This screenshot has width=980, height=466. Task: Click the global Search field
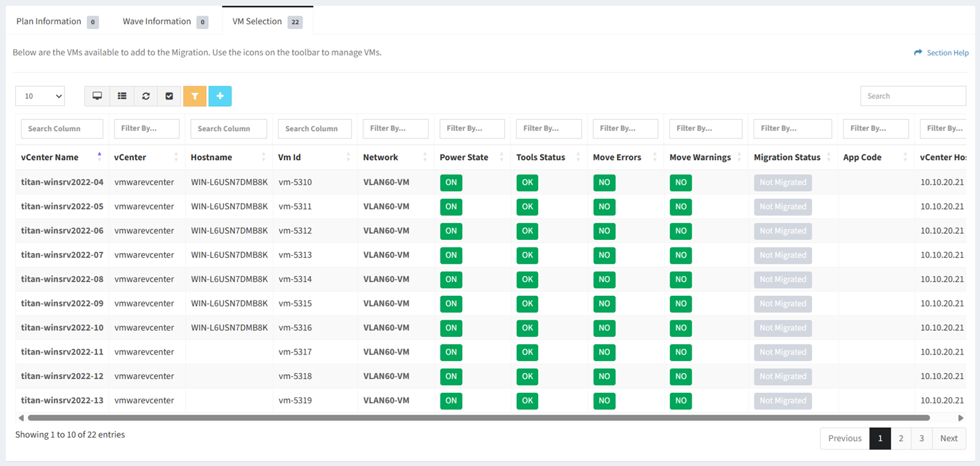913,96
